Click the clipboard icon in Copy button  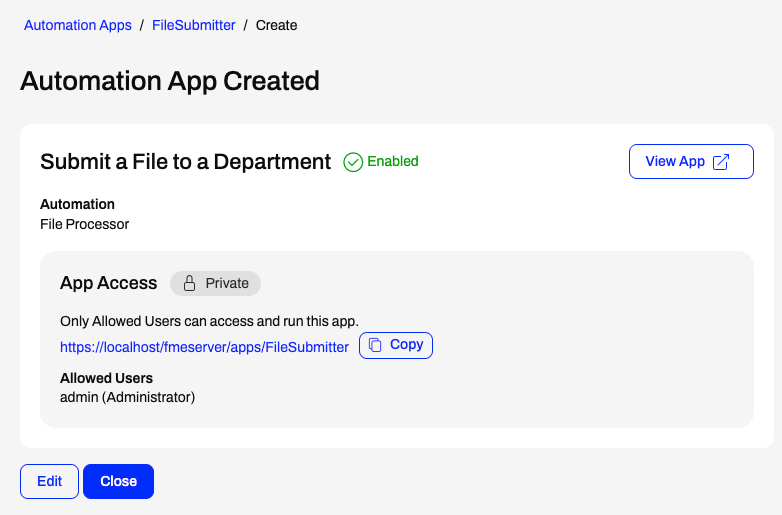click(375, 345)
